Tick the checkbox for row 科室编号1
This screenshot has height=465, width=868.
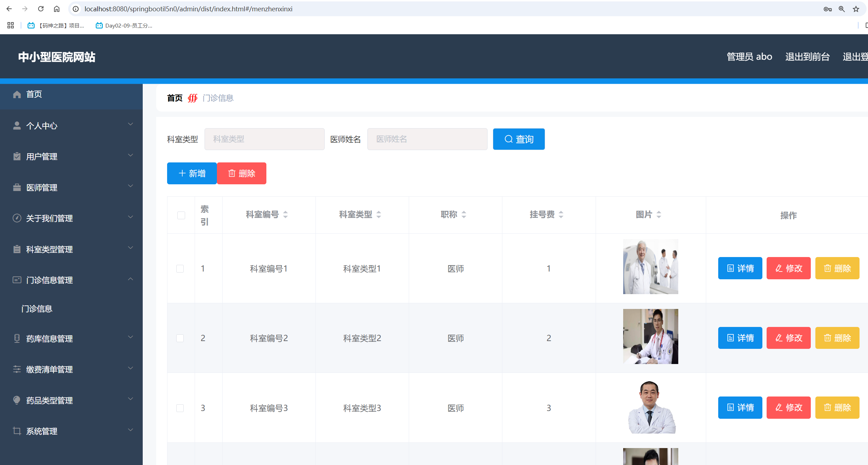tap(180, 269)
